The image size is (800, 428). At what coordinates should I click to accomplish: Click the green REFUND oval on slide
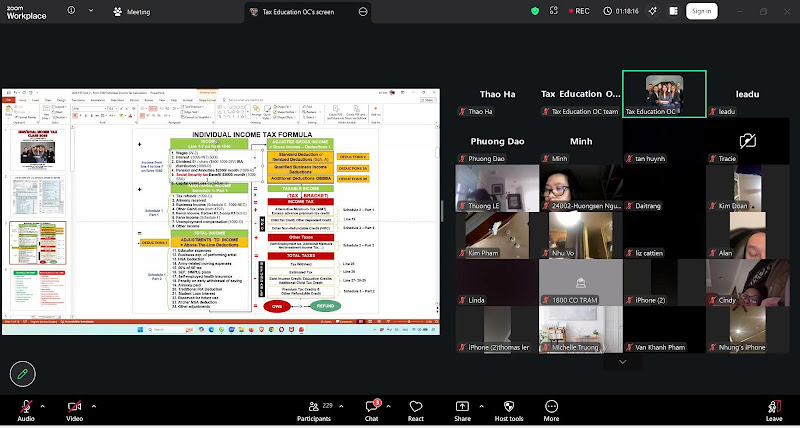pyautogui.click(x=326, y=306)
